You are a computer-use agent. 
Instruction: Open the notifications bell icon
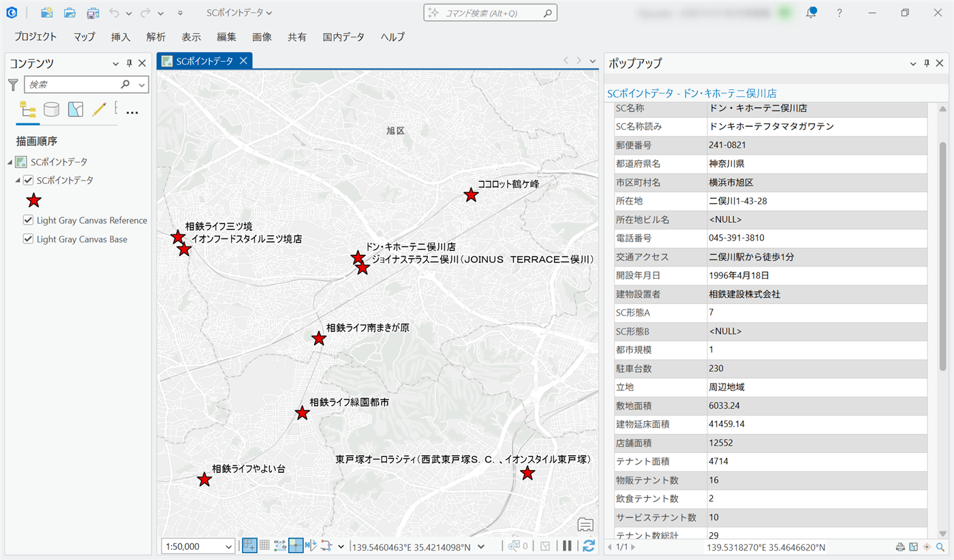point(811,13)
